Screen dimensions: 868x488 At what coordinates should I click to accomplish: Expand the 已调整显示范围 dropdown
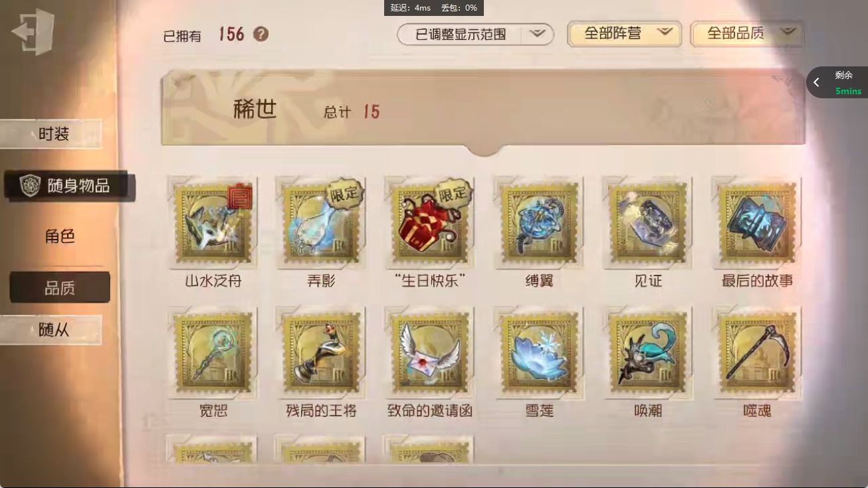(475, 35)
